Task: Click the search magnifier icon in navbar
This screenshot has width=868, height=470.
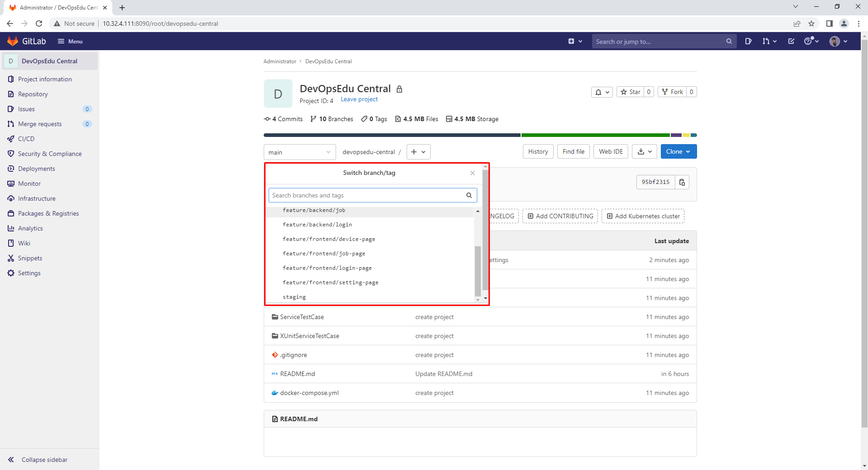Action: (x=729, y=41)
